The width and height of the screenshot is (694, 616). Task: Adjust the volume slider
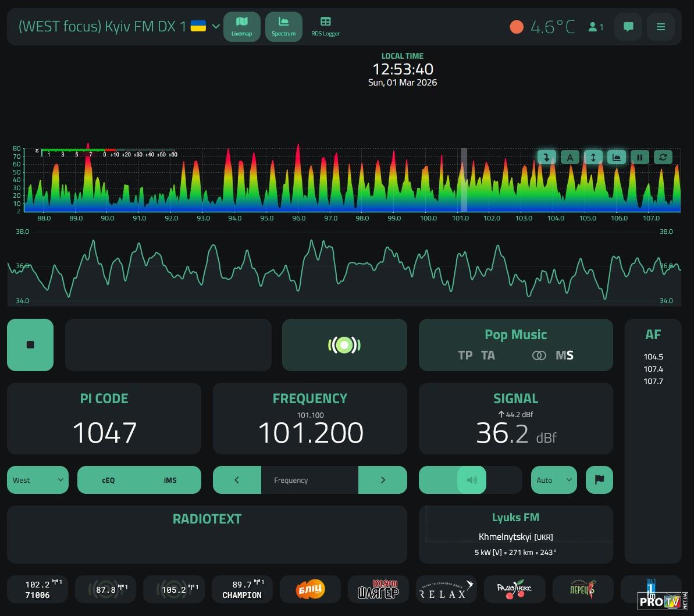tap(471, 480)
